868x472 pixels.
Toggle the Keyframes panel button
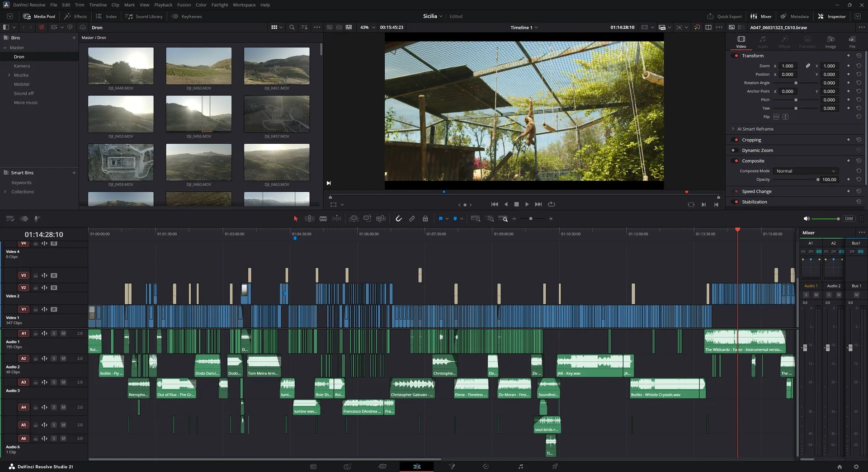point(187,16)
